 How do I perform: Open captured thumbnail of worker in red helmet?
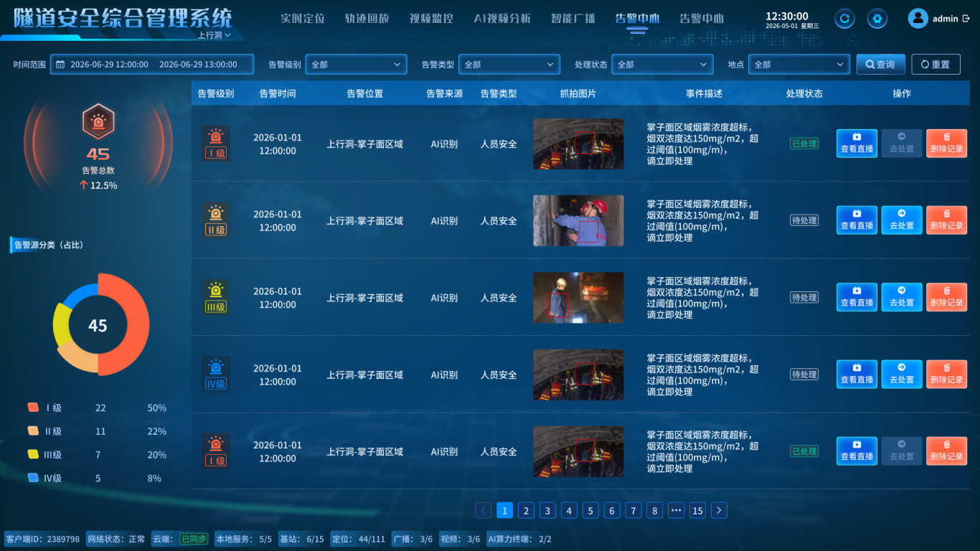(x=578, y=221)
